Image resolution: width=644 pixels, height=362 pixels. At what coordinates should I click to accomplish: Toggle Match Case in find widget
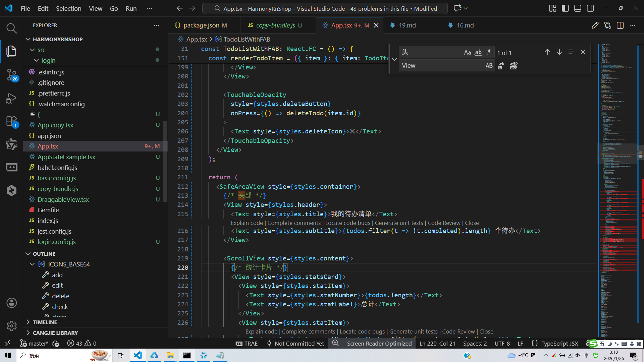[x=467, y=52]
